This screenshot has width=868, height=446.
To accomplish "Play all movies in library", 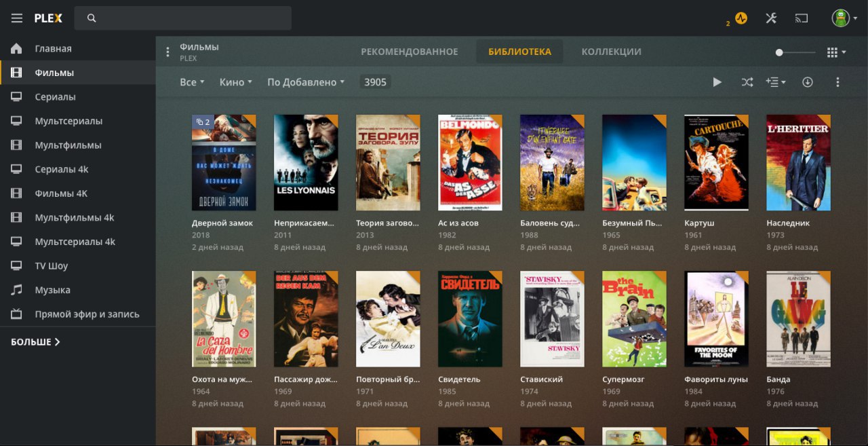I will [717, 82].
